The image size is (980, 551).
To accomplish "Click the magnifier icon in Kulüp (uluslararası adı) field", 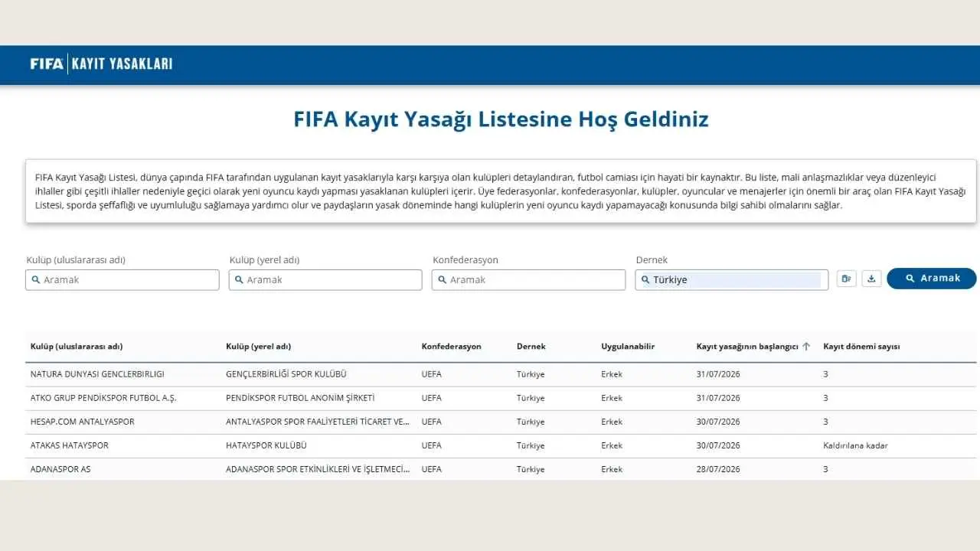I will tap(35, 280).
